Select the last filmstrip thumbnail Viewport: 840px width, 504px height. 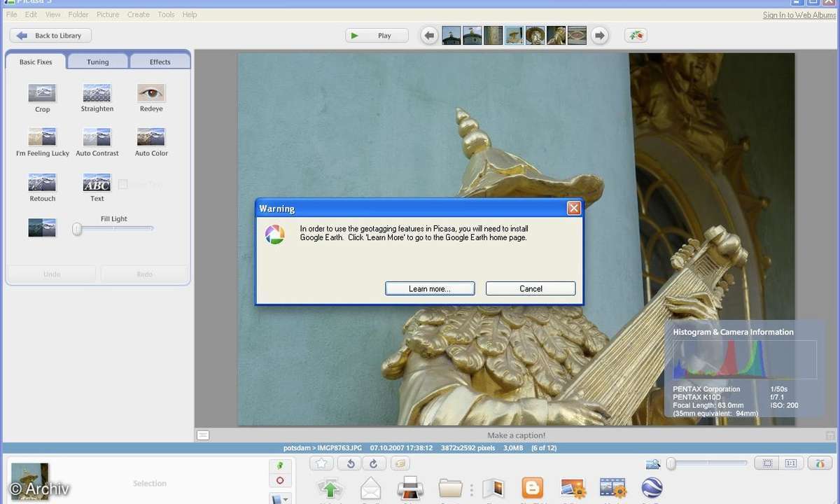click(x=577, y=35)
